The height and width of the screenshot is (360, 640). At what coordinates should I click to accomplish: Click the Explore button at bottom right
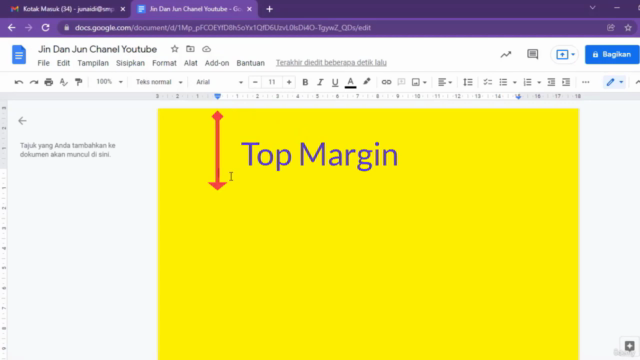(629, 346)
